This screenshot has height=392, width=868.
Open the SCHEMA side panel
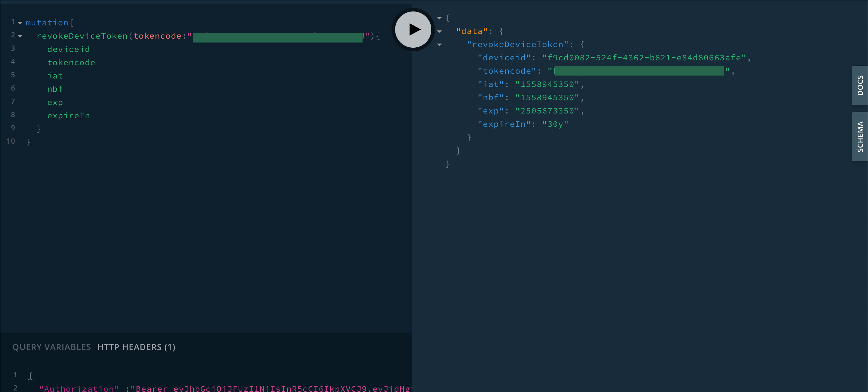tap(860, 137)
